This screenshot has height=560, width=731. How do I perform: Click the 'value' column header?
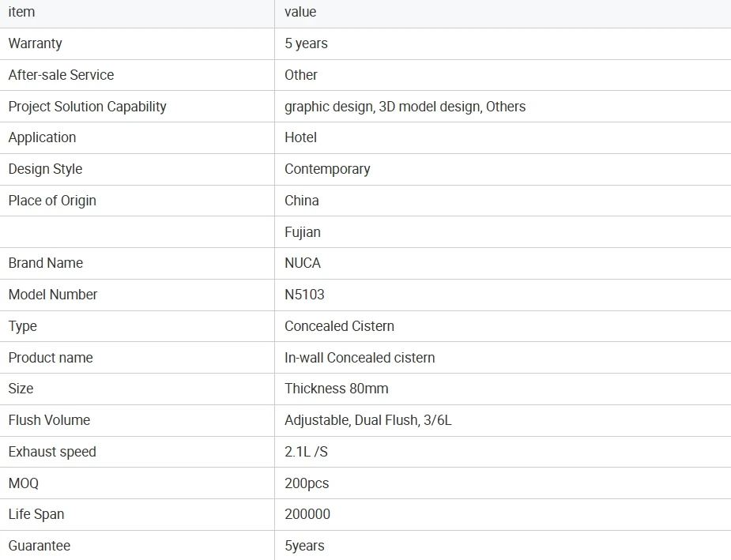300,12
